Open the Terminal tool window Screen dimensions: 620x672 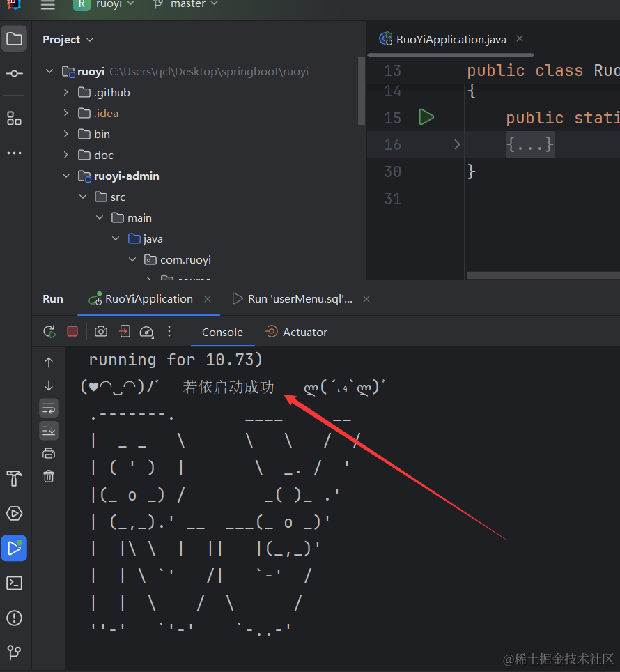(x=15, y=583)
